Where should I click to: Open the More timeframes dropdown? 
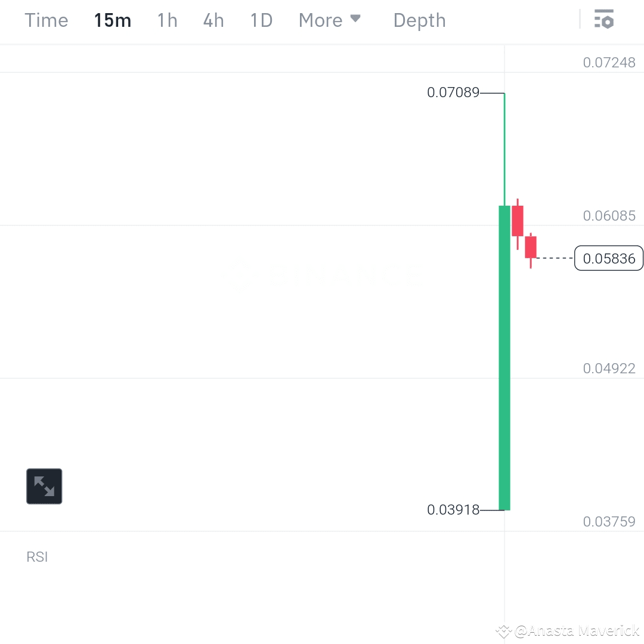point(330,20)
